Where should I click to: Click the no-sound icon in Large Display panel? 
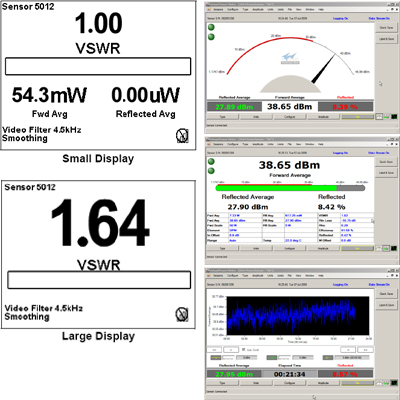pos(182,314)
